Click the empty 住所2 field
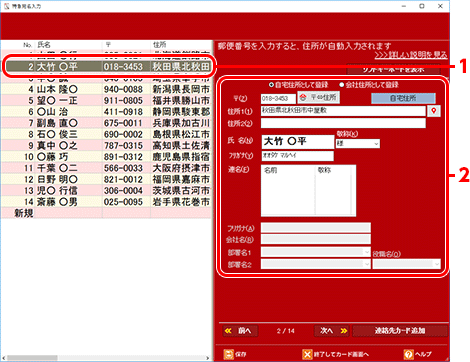Image resolution: width=470 pixels, height=362 pixels. point(343,123)
